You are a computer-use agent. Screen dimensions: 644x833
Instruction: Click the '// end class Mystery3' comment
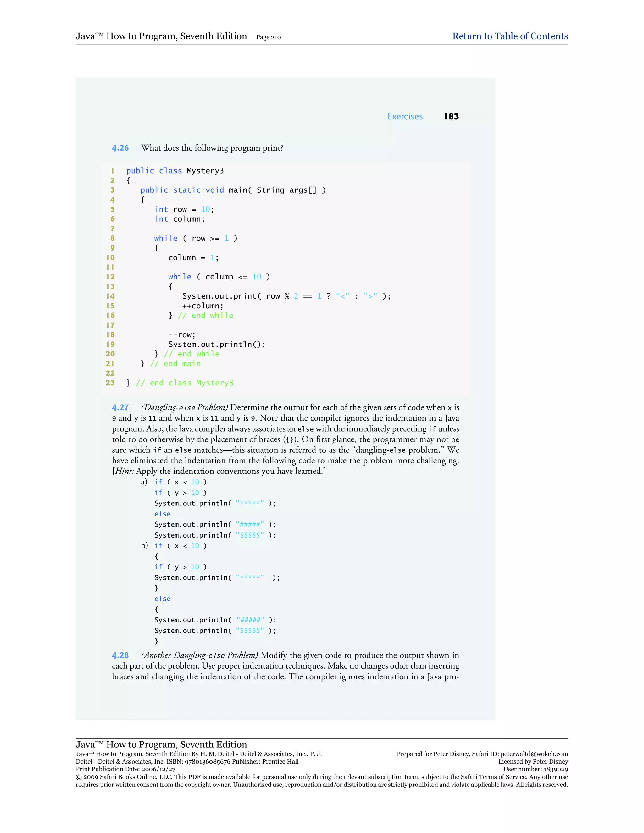coord(184,383)
